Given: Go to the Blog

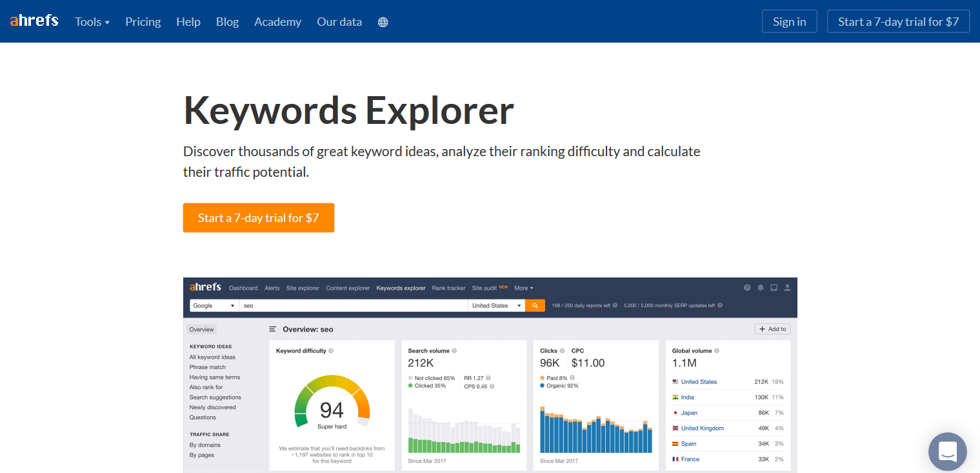Looking at the screenshot, I should [x=227, y=22].
